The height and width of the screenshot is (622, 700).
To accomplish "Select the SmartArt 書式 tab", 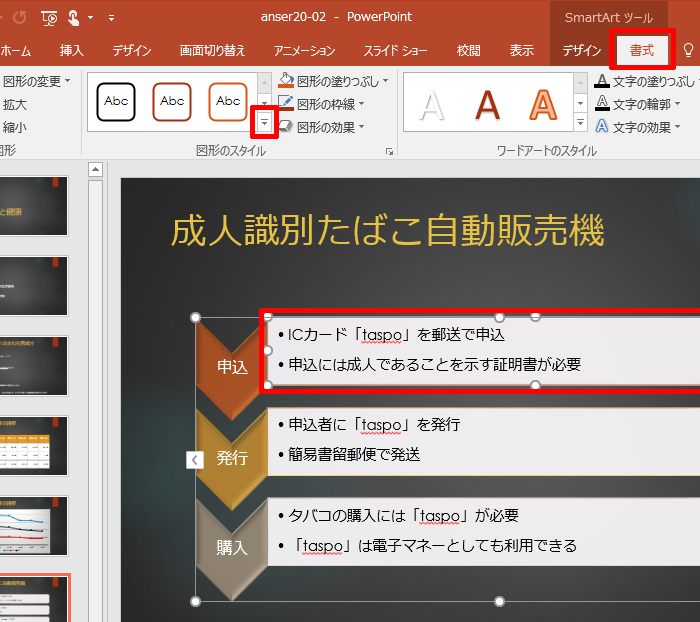I will coord(642,50).
